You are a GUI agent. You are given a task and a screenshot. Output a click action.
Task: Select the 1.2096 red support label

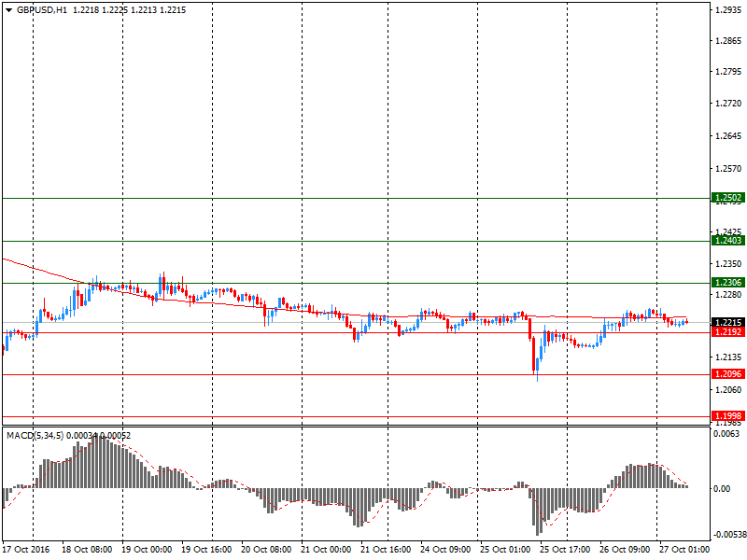(728, 374)
